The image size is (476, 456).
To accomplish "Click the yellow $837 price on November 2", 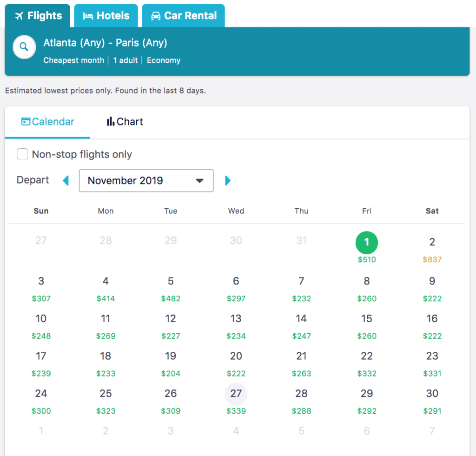I will pyautogui.click(x=432, y=259).
